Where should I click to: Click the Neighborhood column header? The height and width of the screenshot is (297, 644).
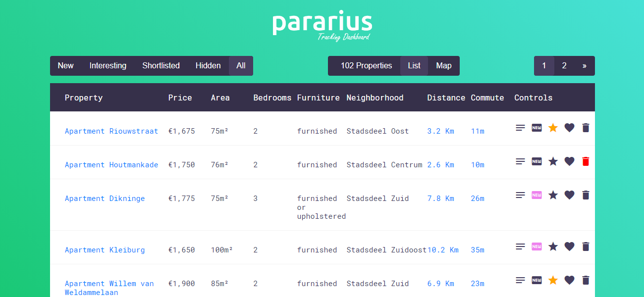point(375,98)
